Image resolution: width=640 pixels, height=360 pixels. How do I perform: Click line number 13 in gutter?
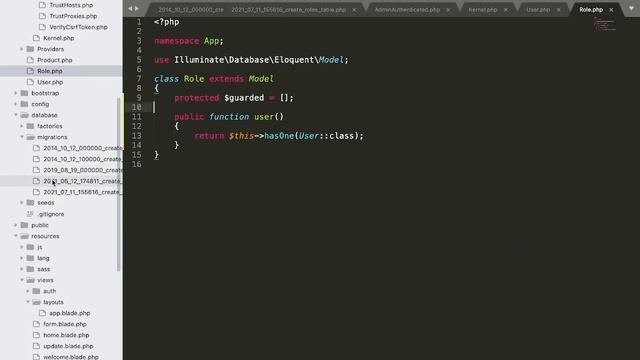(137, 136)
